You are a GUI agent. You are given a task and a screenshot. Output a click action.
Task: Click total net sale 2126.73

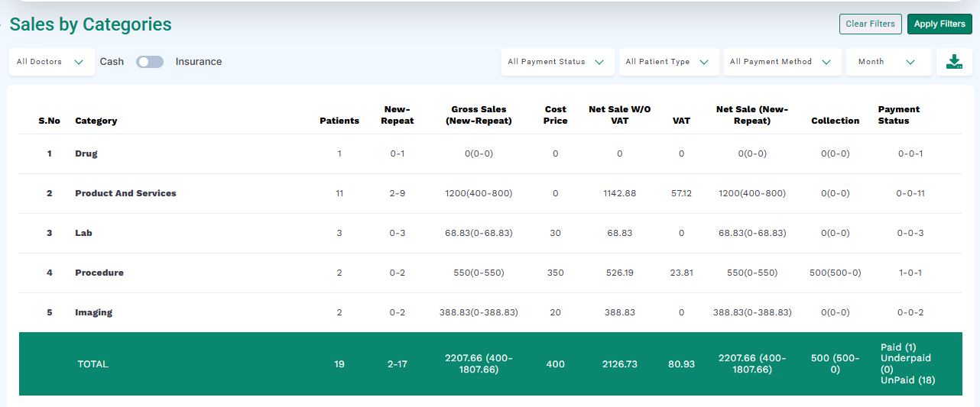[x=620, y=364]
